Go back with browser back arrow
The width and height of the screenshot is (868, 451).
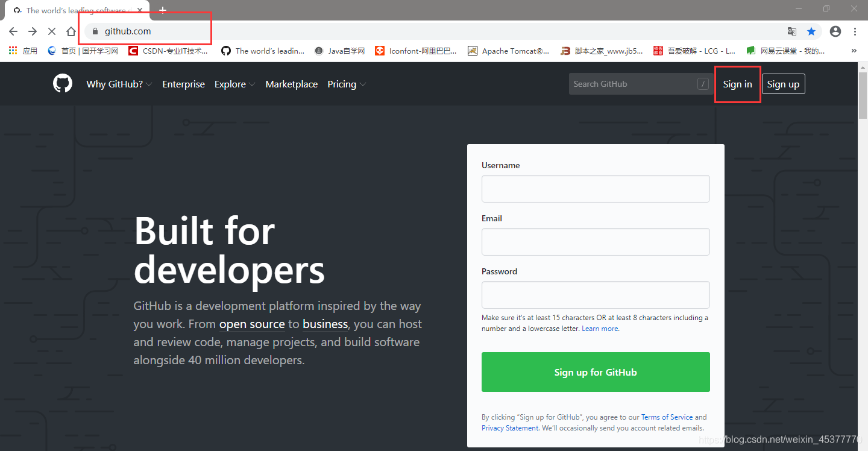click(x=13, y=31)
